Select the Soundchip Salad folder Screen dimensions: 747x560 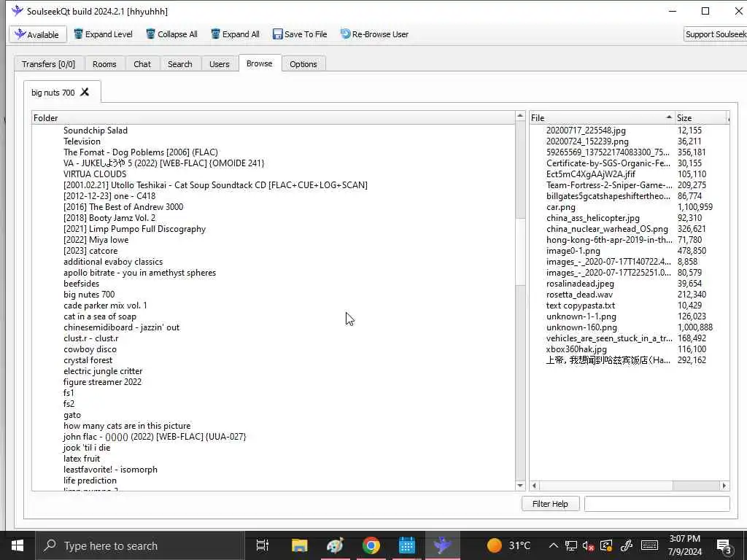coord(96,130)
